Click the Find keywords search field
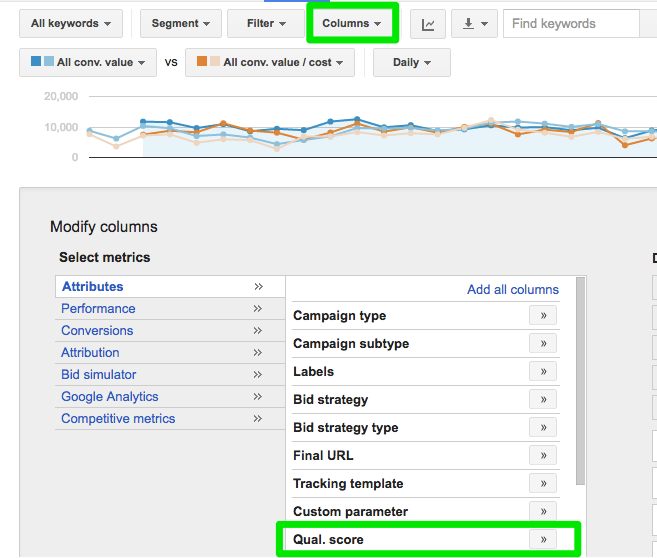Viewport: 657px width, 558px height. click(x=572, y=24)
